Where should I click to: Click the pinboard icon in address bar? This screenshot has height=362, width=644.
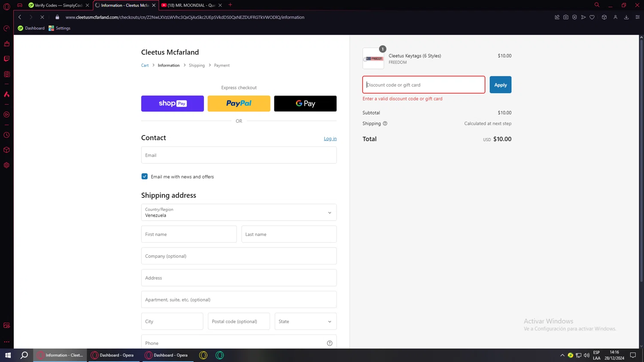coord(557,17)
